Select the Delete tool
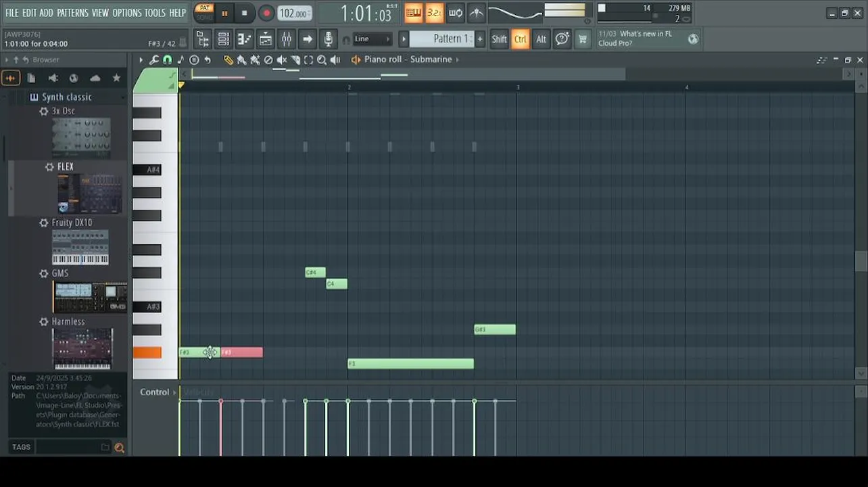868x487 pixels. click(x=268, y=60)
